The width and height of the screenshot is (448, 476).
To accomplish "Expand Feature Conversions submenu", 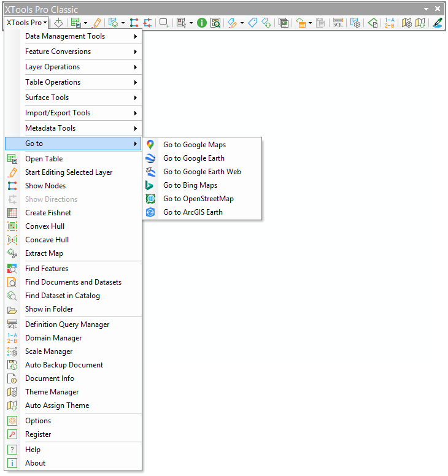I will tap(81, 52).
